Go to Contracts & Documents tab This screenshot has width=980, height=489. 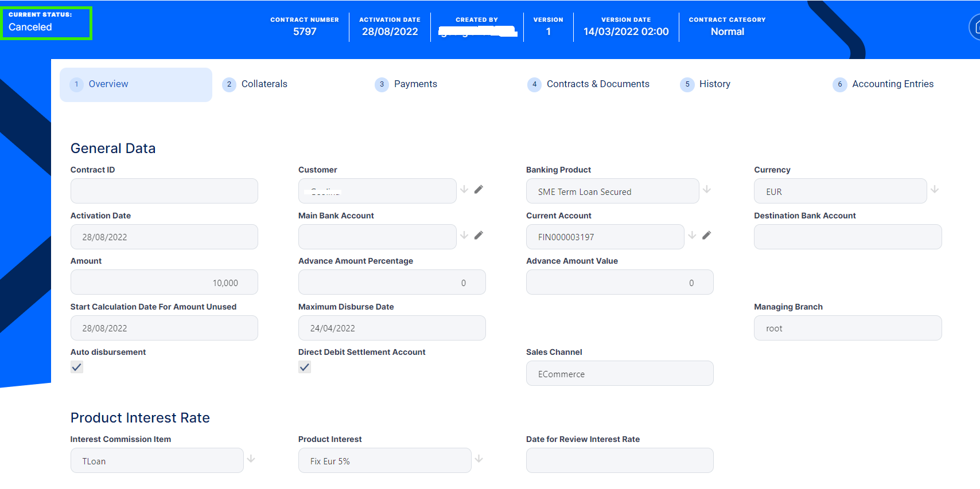tap(597, 84)
